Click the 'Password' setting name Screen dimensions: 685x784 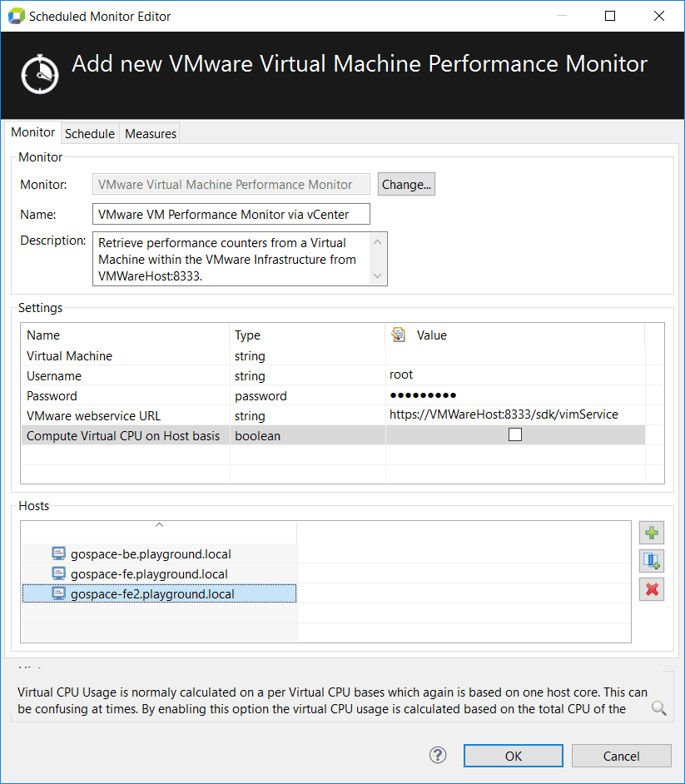coord(52,395)
